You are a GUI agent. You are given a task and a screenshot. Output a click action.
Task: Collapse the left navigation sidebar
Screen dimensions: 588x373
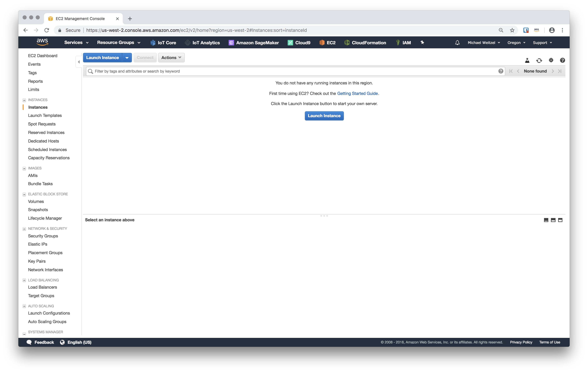(x=79, y=62)
